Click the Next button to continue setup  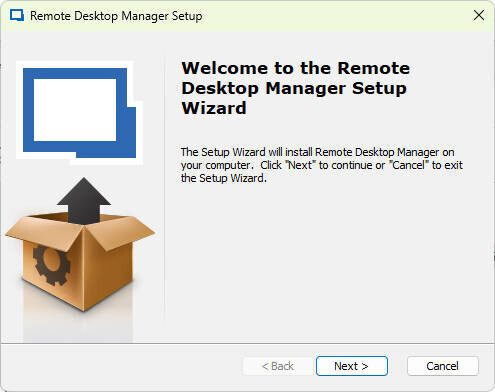[x=352, y=366]
